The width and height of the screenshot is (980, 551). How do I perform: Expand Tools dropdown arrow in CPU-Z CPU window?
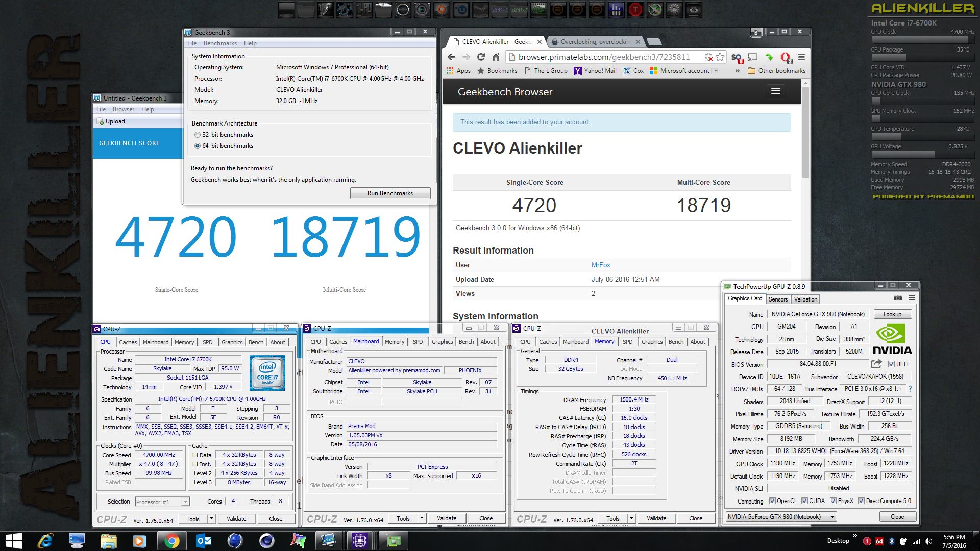coord(211,519)
